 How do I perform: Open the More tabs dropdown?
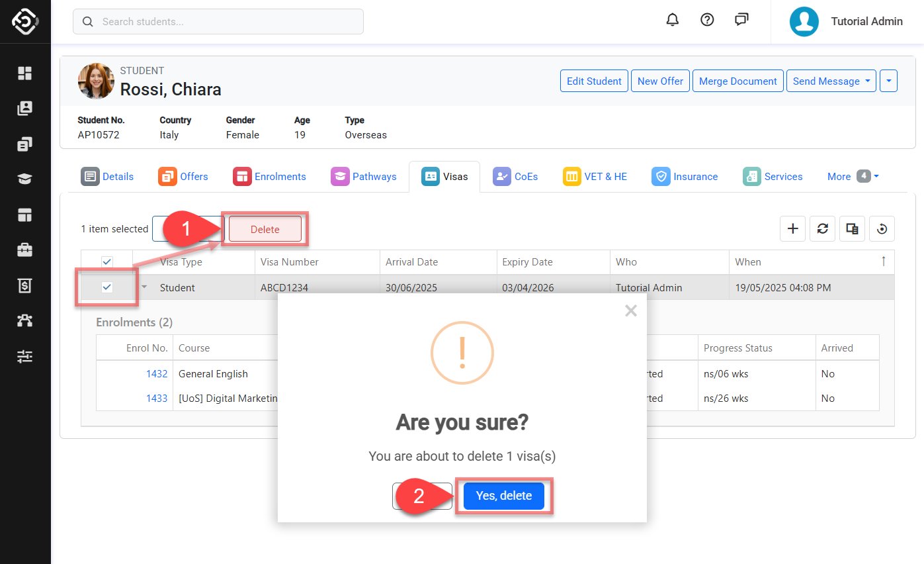pos(853,177)
